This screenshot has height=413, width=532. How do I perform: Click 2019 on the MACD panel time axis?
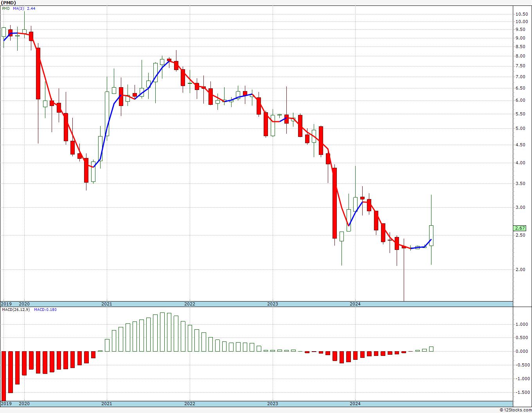(6, 404)
